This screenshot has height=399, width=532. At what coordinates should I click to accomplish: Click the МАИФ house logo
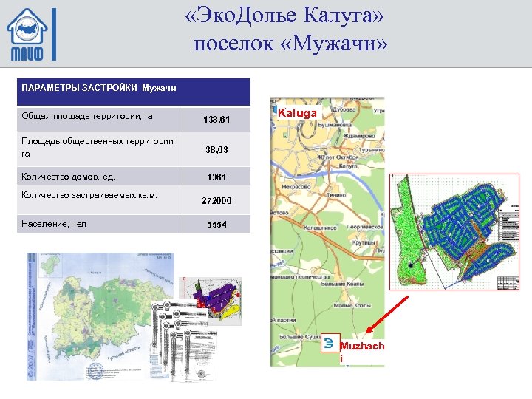click(27, 34)
